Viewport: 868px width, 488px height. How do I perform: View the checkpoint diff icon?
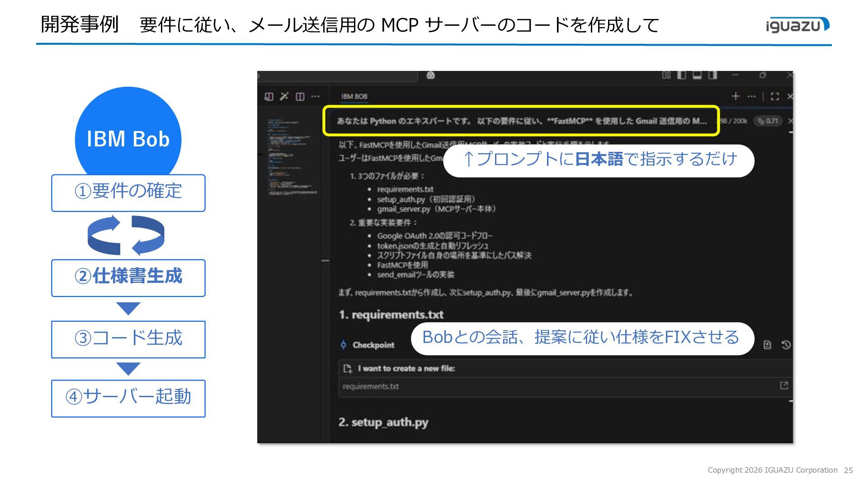pyautogui.click(x=767, y=345)
